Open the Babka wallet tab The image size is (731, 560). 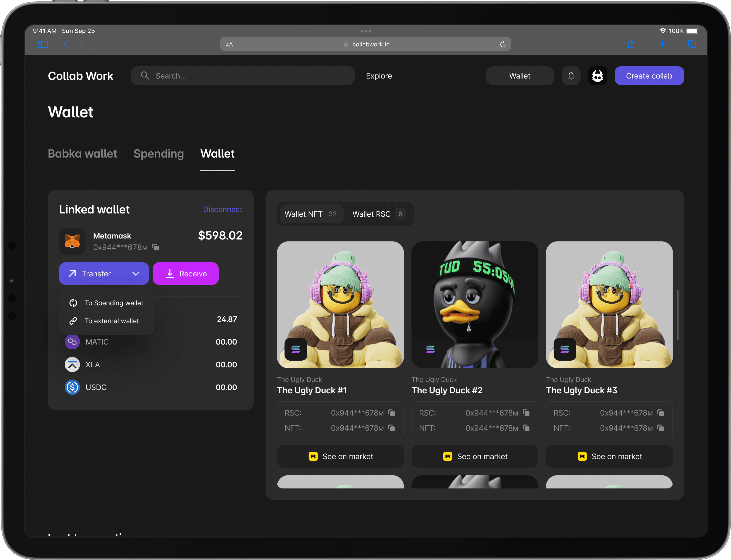(x=82, y=154)
